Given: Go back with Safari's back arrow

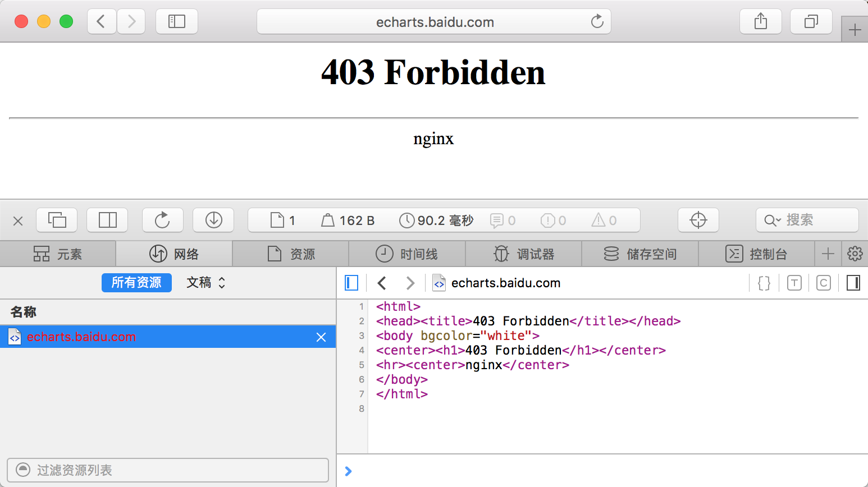Looking at the screenshot, I should coord(102,22).
